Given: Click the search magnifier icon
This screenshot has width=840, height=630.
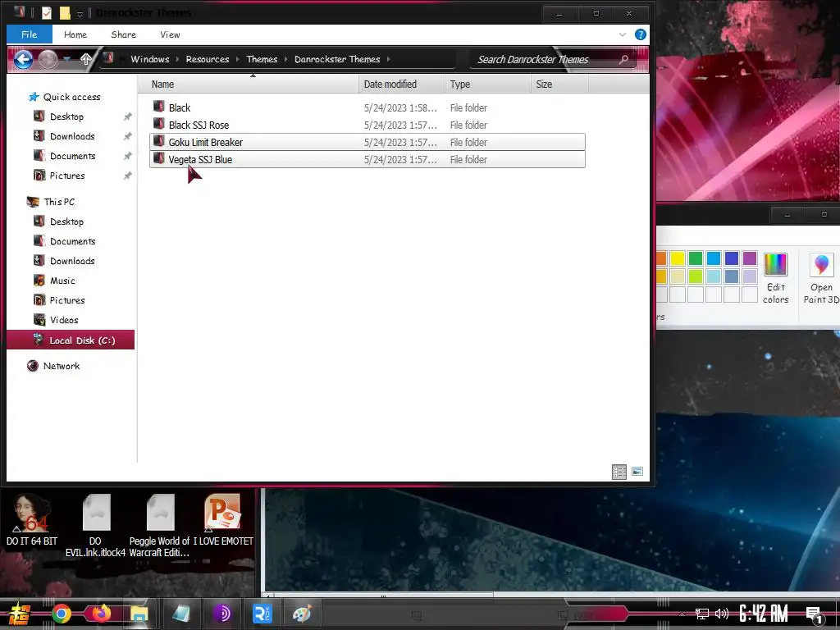Looking at the screenshot, I should [623, 59].
